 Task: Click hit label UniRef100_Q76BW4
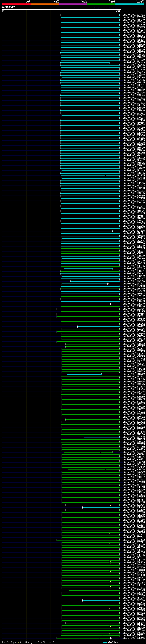[134, 32]
